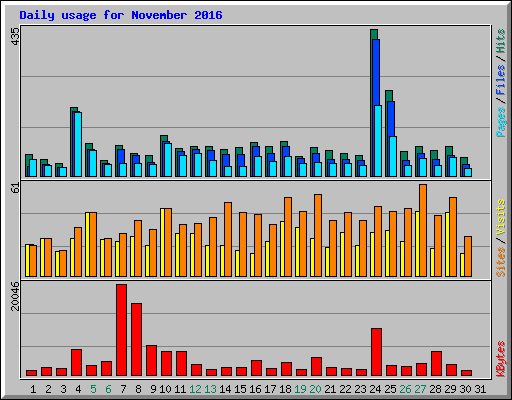Select the yellow Sites bar for day 30

pyautogui.click(x=462, y=265)
